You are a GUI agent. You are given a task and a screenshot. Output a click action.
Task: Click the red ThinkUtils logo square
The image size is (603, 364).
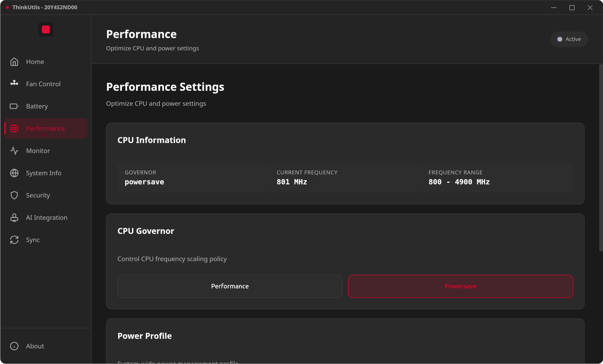coord(46,30)
